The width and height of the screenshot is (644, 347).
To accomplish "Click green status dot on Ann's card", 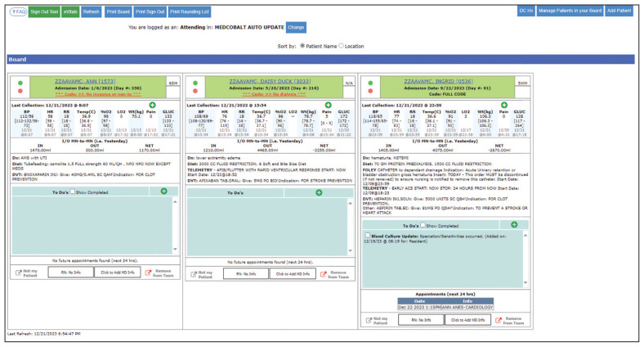I will (x=20, y=83).
